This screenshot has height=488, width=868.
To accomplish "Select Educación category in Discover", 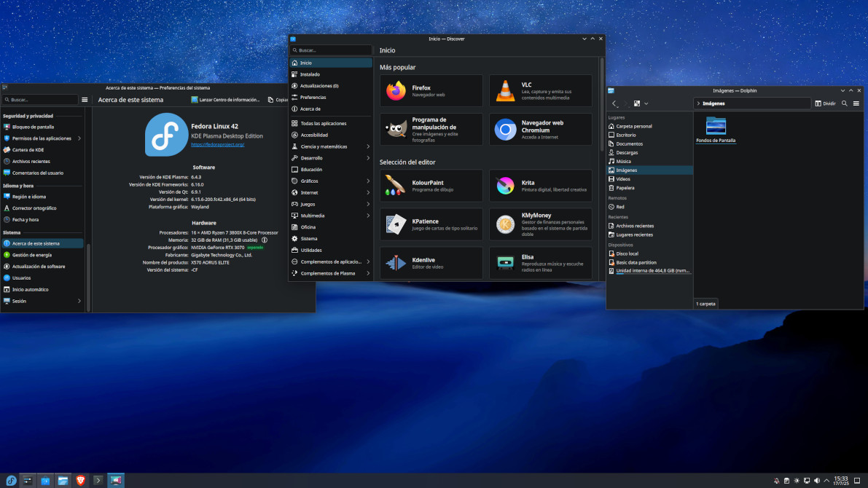I will pyautogui.click(x=331, y=169).
